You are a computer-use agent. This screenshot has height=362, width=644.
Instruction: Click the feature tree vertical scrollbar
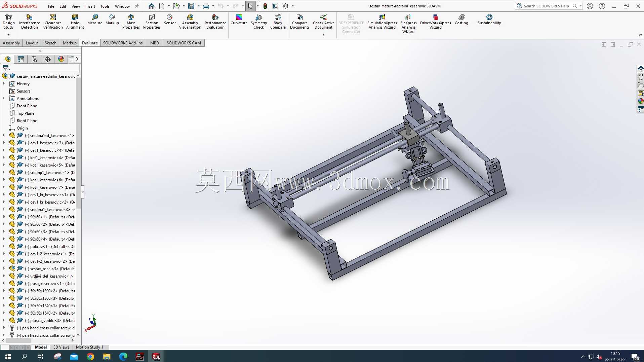pos(78,143)
